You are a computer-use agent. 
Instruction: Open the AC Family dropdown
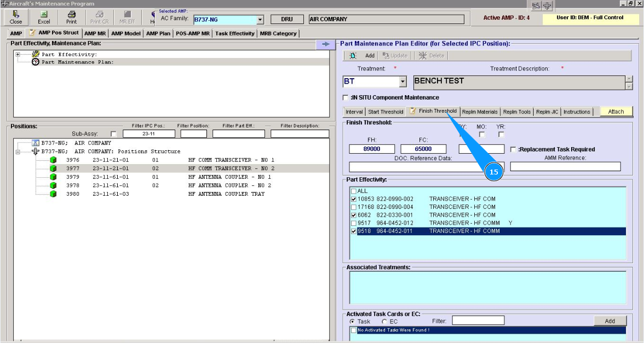[x=260, y=20]
